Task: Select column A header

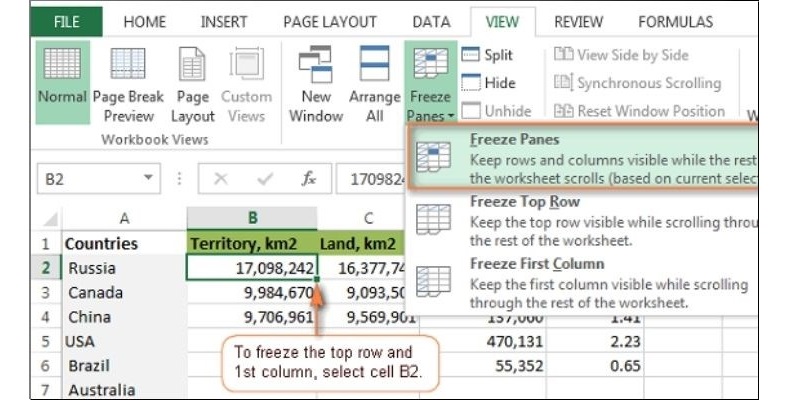Action: (124, 218)
